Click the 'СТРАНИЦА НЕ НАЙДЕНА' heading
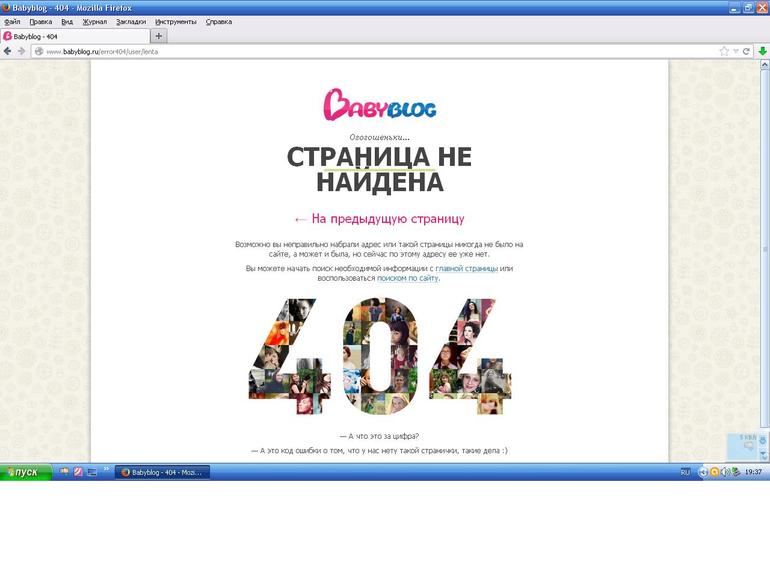 click(x=380, y=170)
